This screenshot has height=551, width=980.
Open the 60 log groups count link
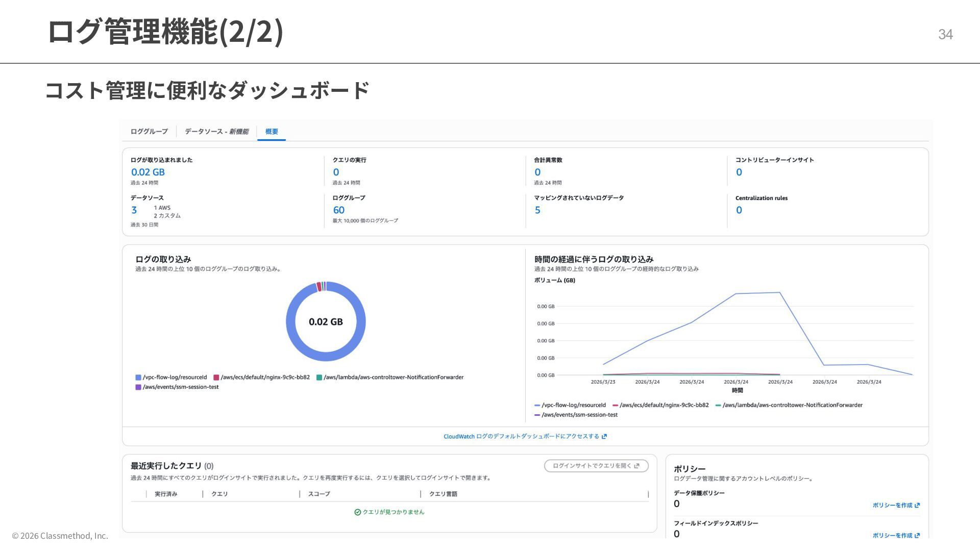click(x=338, y=210)
